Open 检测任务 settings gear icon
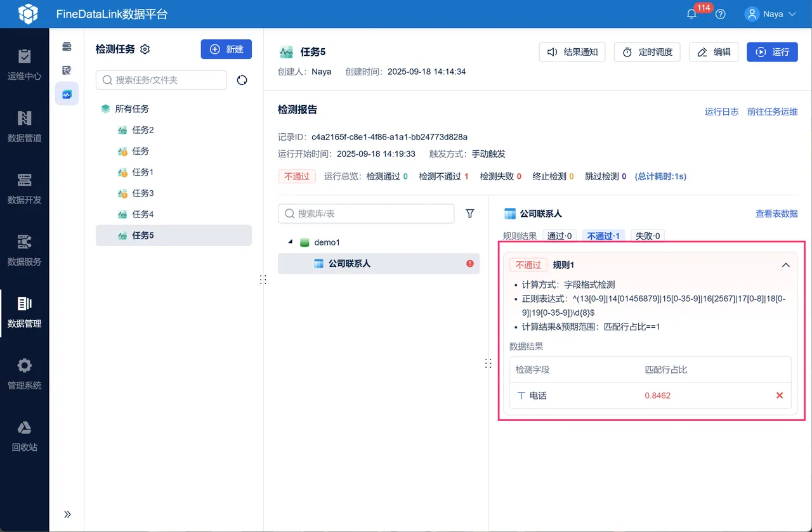This screenshot has width=812, height=532. click(145, 49)
